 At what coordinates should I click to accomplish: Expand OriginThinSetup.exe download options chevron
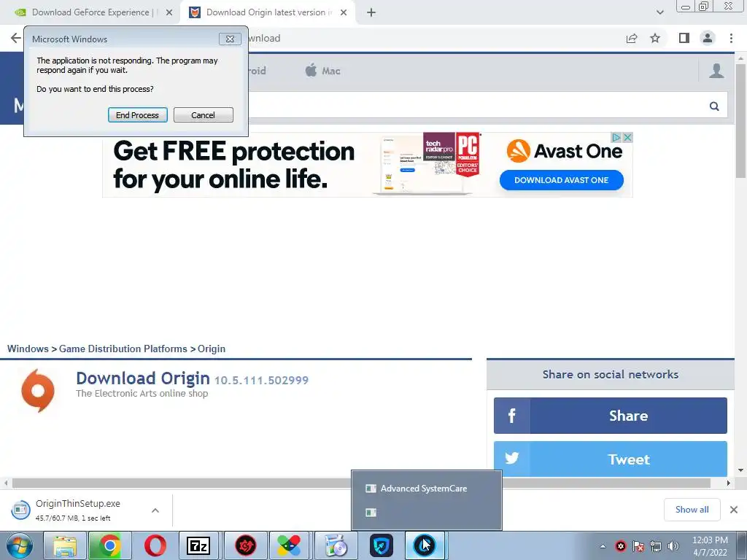(155, 510)
